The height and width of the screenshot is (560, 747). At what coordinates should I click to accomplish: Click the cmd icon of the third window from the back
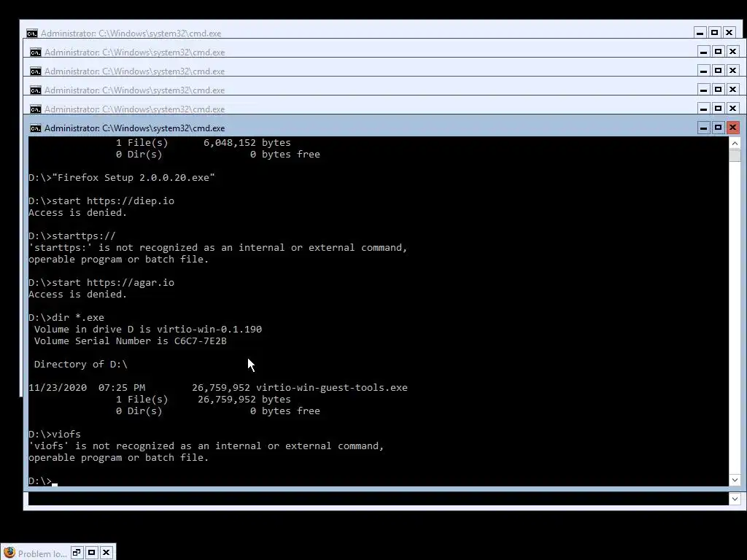(35, 71)
